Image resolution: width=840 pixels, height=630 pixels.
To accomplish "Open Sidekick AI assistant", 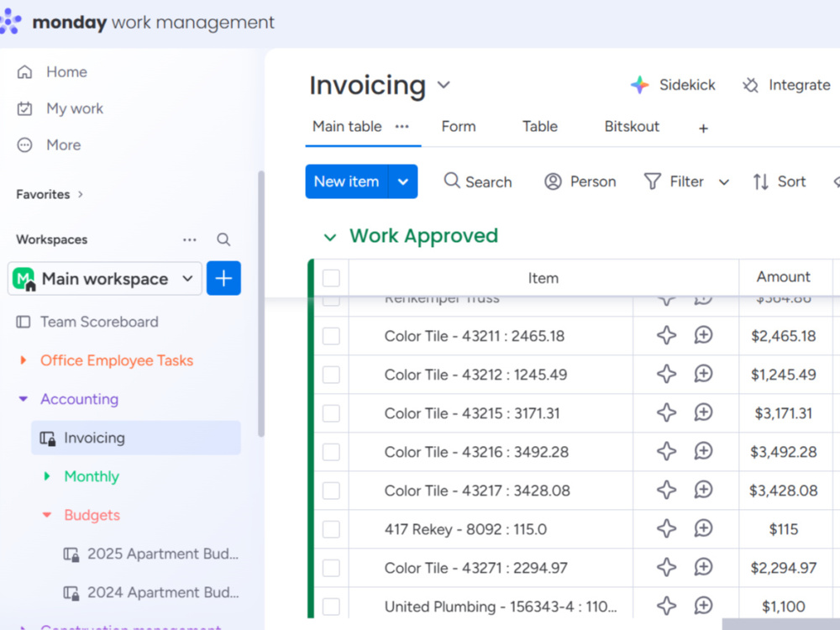I will [673, 85].
